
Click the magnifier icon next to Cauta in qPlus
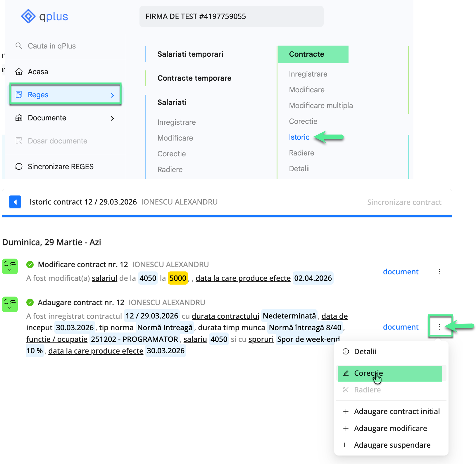[19, 46]
